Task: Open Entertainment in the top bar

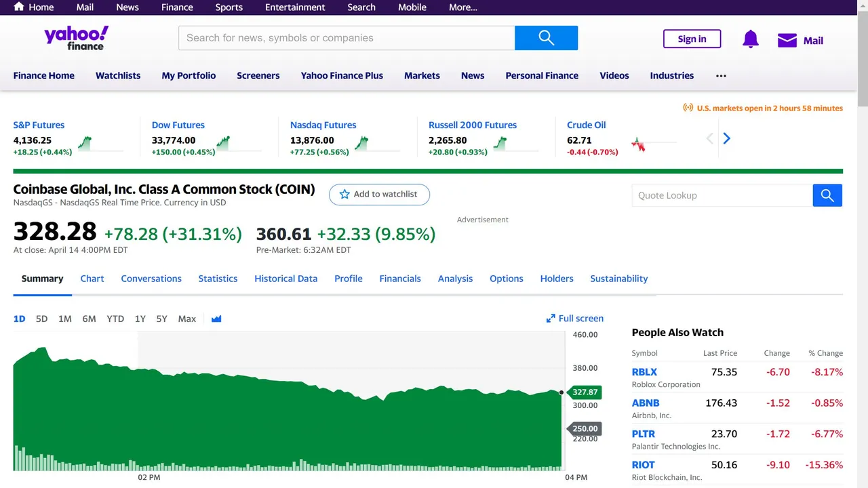Action: (x=295, y=7)
